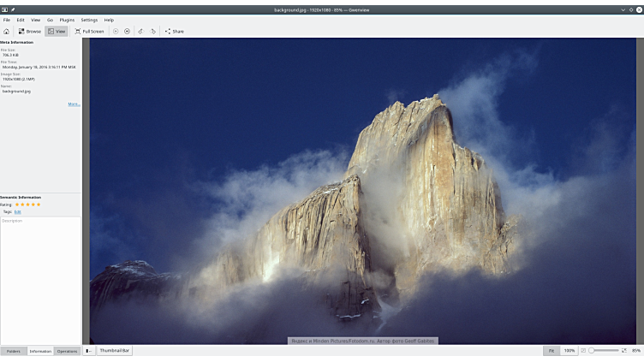Rotate the image left

pyautogui.click(x=140, y=31)
